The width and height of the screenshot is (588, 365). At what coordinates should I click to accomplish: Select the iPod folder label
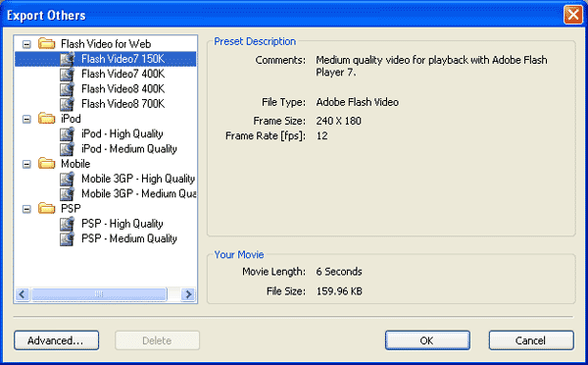[71, 119]
